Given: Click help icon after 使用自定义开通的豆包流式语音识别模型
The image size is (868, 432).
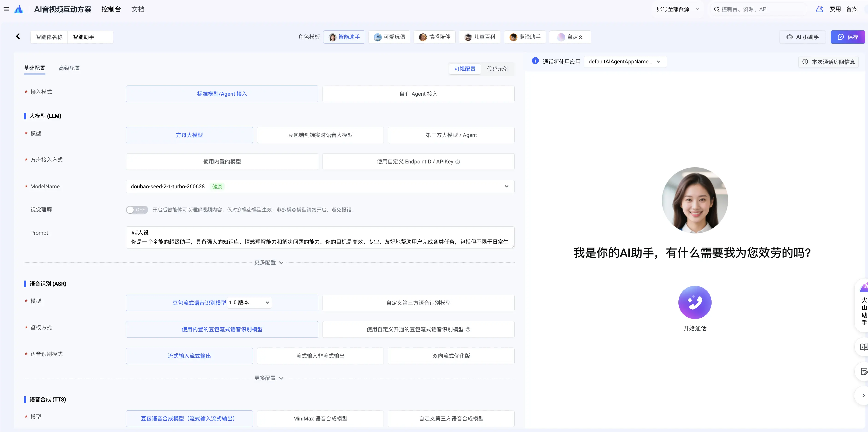Looking at the screenshot, I should click(468, 329).
